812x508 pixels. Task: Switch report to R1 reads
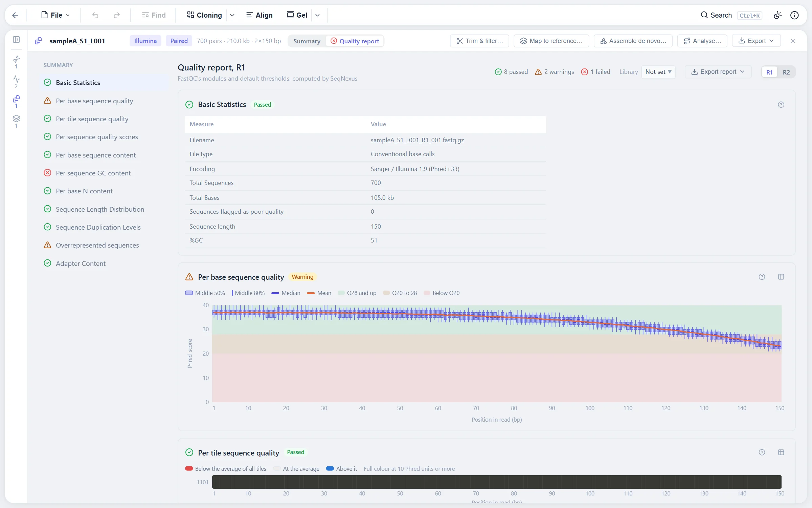click(769, 72)
